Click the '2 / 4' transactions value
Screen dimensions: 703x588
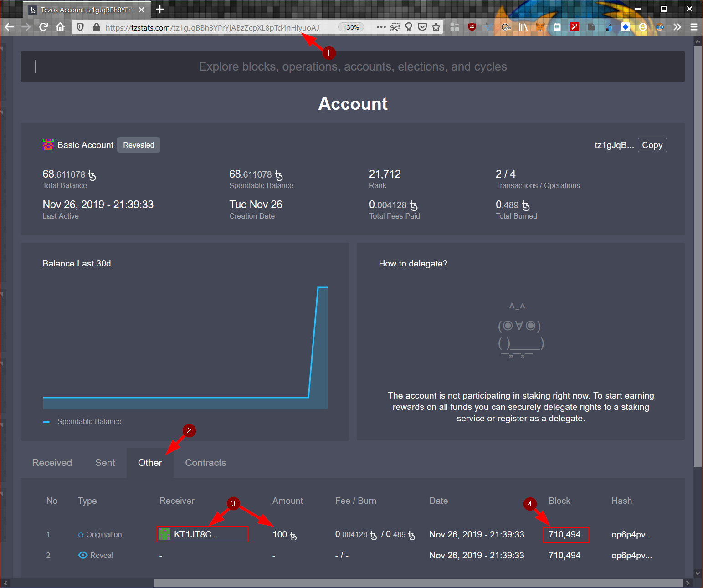(506, 174)
